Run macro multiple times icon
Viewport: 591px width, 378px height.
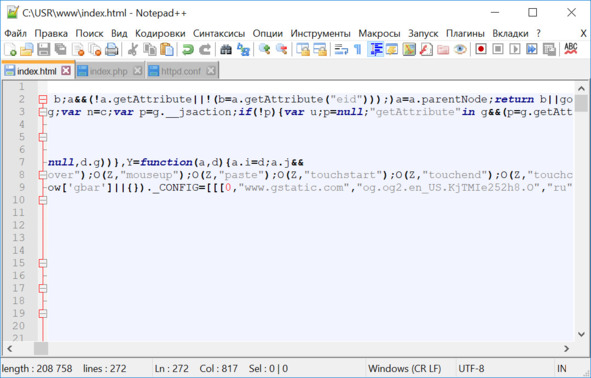[x=531, y=49]
